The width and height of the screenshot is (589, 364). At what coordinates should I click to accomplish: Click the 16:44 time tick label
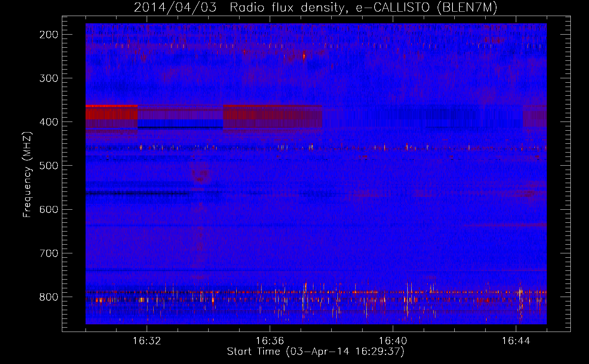tap(516, 341)
